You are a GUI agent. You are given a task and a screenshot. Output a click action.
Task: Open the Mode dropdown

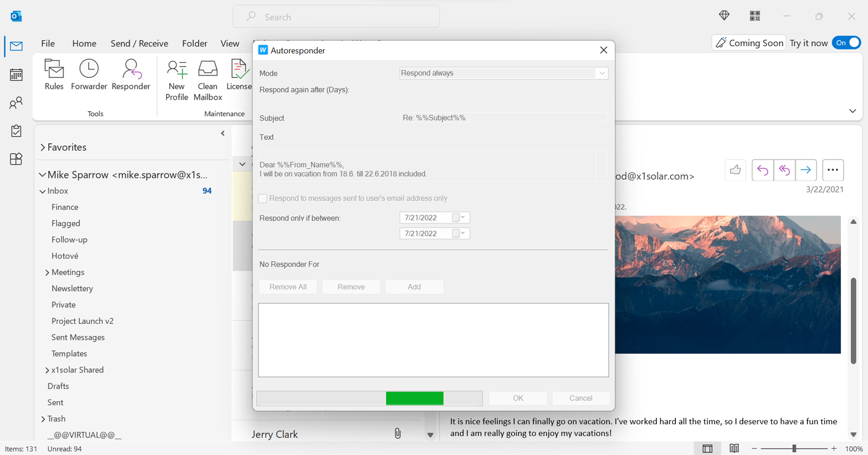point(503,73)
